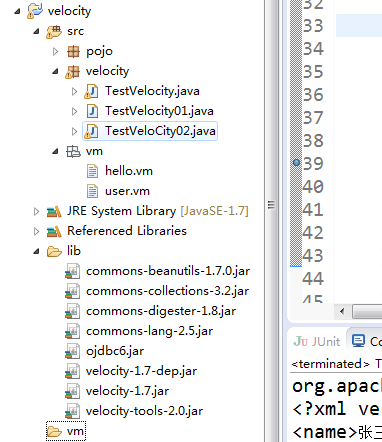Click the lib folder icon
The height and width of the screenshot is (442, 382).
(x=54, y=251)
